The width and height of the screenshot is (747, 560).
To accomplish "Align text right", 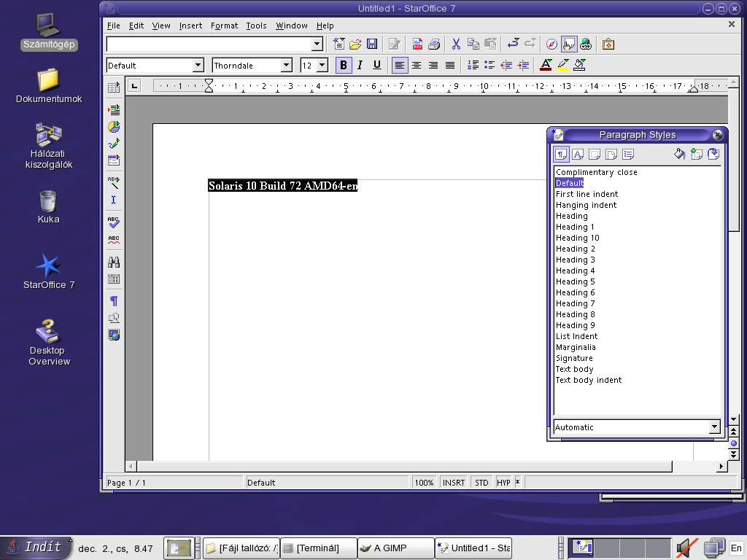I will (433, 65).
